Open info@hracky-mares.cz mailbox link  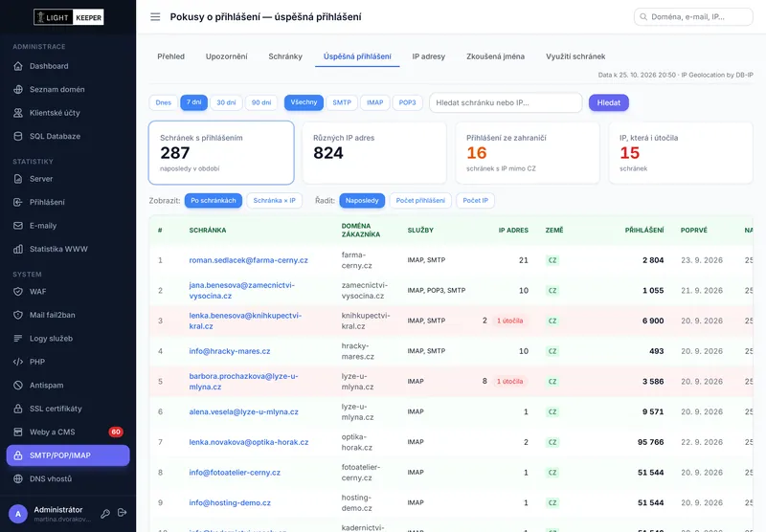click(x=230, y=351)
